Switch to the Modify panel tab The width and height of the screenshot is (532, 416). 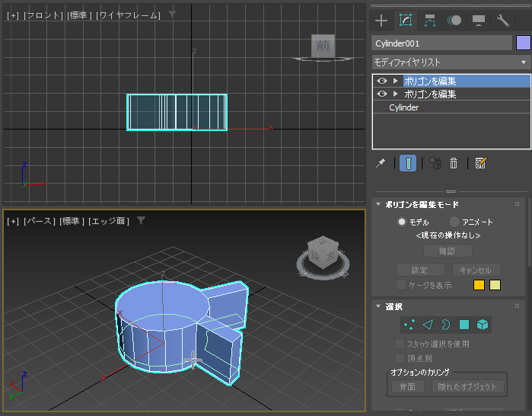point(406,21)
